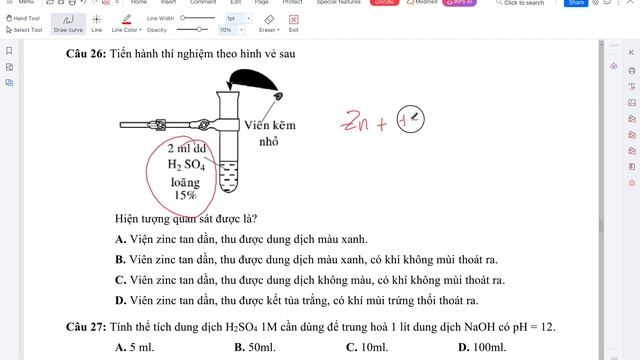Click the more options dots at top right

pyautogui.click(x=618, y=2)
